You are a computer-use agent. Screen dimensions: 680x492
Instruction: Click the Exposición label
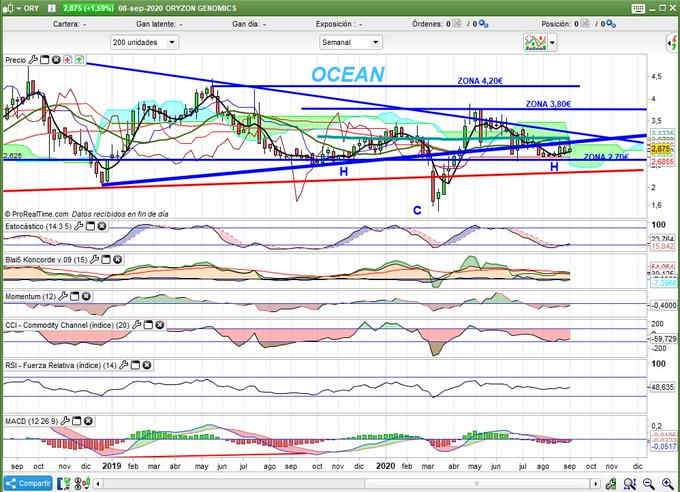(334, 24)
